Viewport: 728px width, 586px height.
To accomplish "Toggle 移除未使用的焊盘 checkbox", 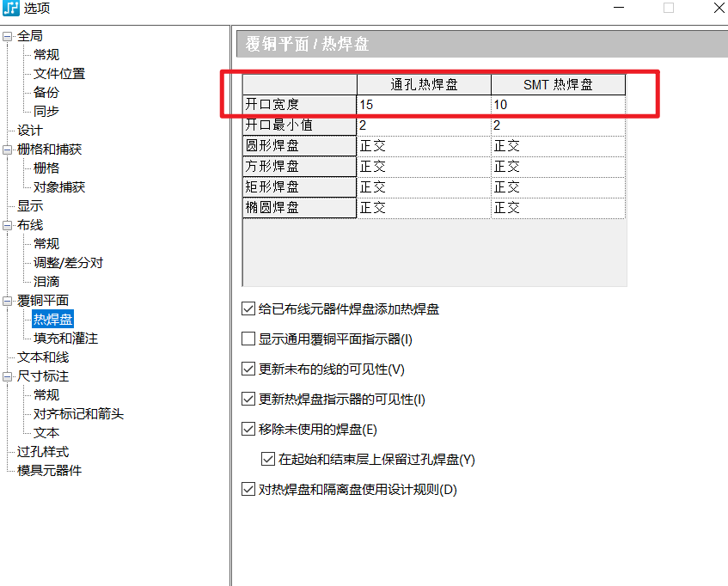I will pos(248,429).
